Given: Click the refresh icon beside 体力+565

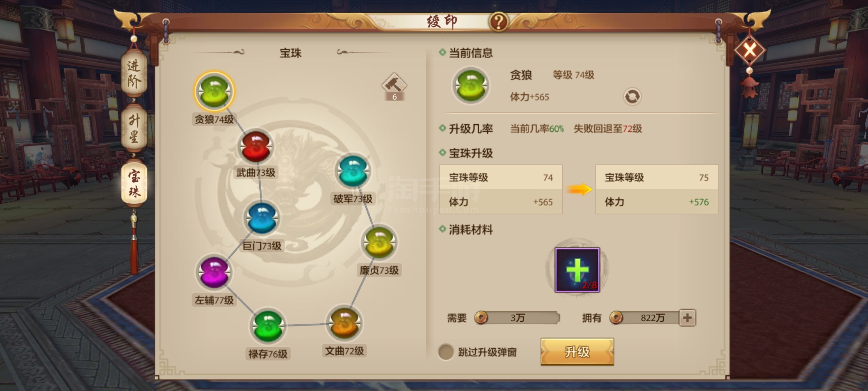Looking at the screenshot, I should click(632, 97).
